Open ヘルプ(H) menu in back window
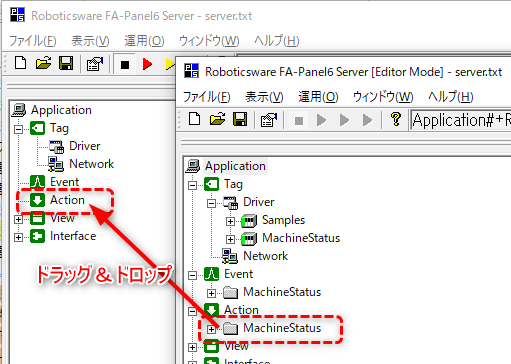Image resolution: width=511 pixels, height=364 pixels. 276,41
